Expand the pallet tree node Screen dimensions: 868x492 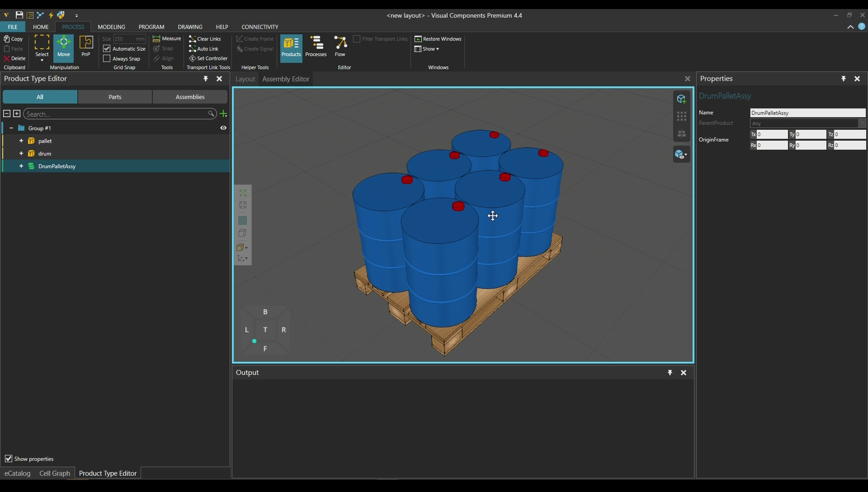point(21,141)
